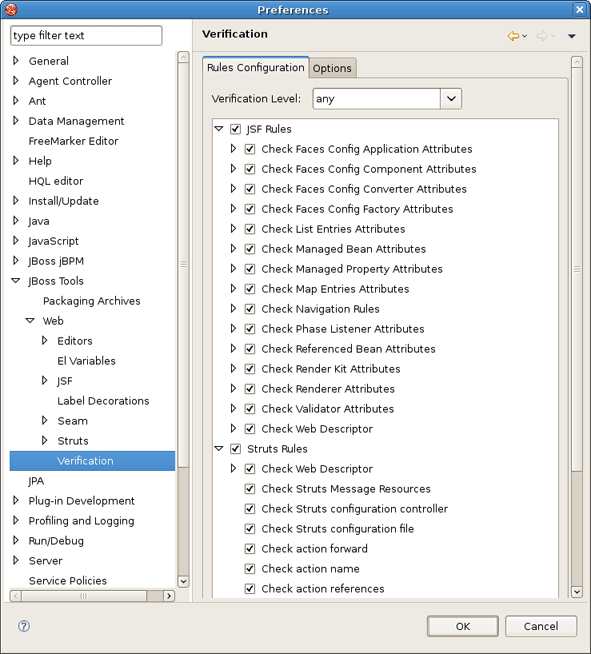Open the view menu triangle icon
The height and width of the screenshot is (654, 591).
pos(572,36)
